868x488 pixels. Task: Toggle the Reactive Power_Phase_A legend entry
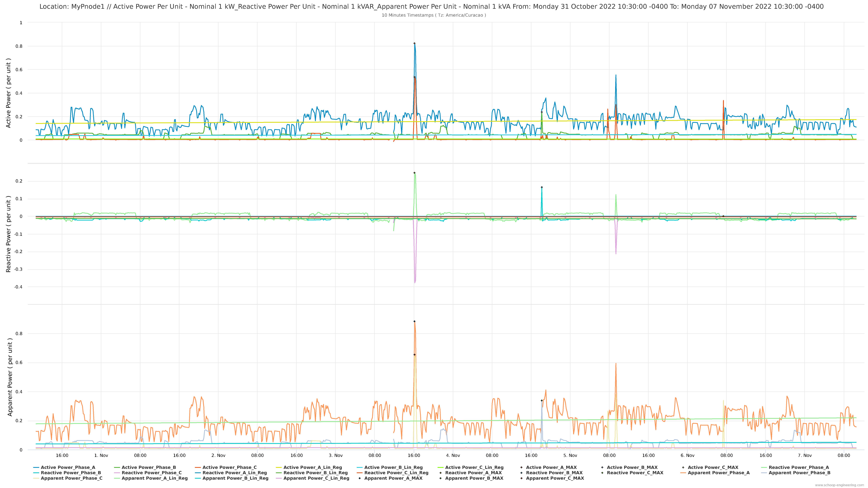[799, 467]
